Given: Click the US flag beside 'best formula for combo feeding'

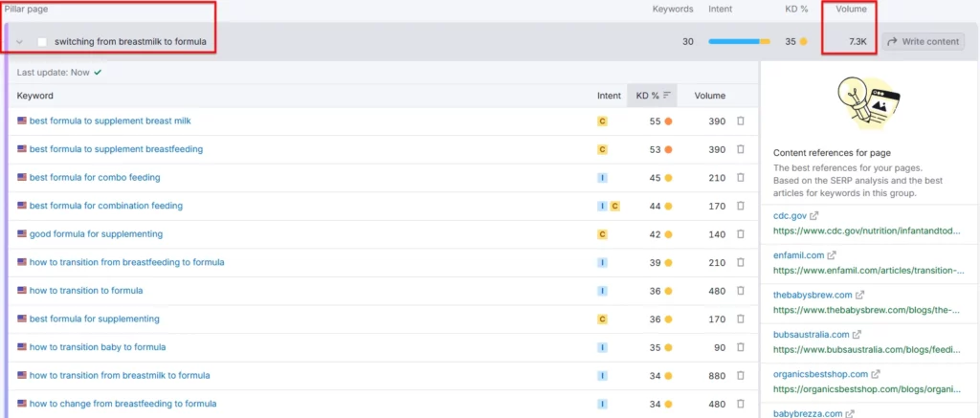Looking at the screenshot, I should pos(22,178).
